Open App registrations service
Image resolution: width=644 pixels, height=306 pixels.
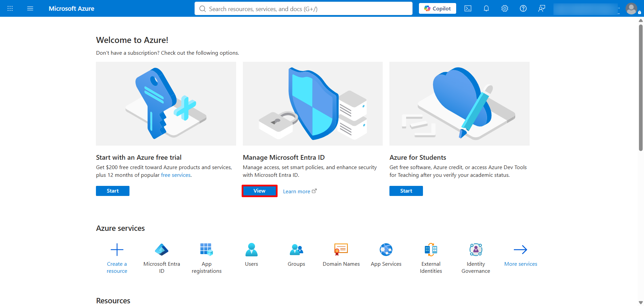pyautogui.click(x=207, y=258)
